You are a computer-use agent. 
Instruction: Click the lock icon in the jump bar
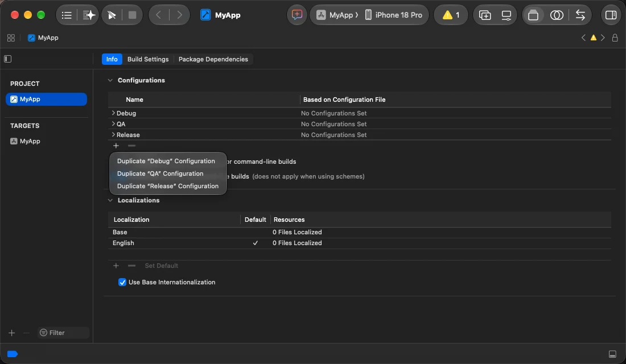[615, 38]
